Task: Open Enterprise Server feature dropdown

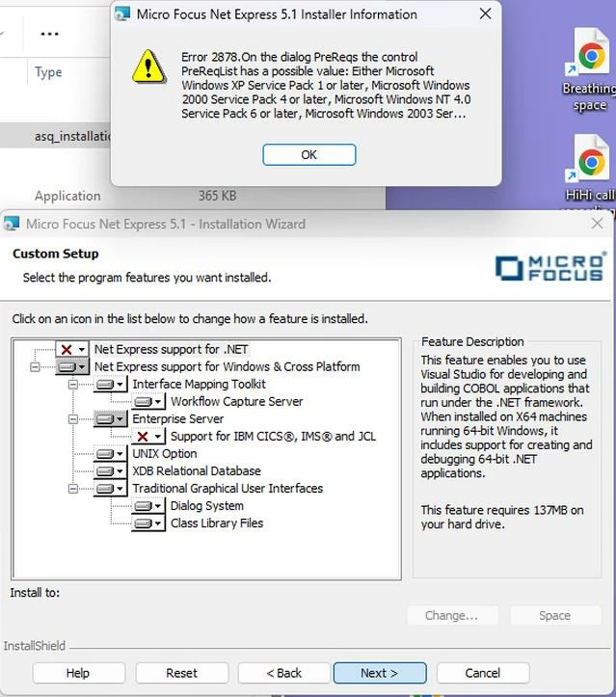Action: [x=111, y=418]
